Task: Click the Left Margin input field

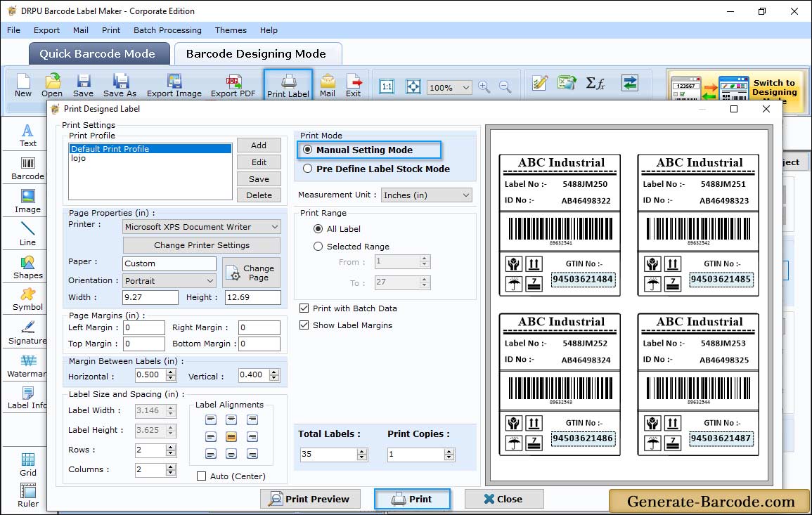Action: [x=144, y=327]
